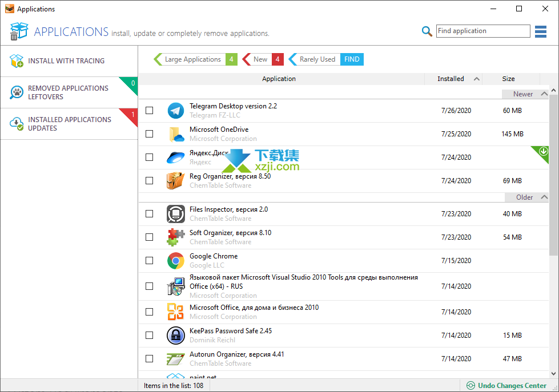This screenshot has height=392, width=559.
Task: Click the Autorun Organizer app icon
Action: click(175, 359)
